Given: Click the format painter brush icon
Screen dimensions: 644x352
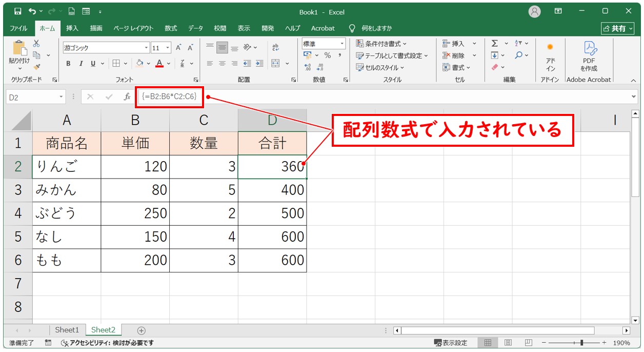Looking at the screenshot, I should [36, 67].
